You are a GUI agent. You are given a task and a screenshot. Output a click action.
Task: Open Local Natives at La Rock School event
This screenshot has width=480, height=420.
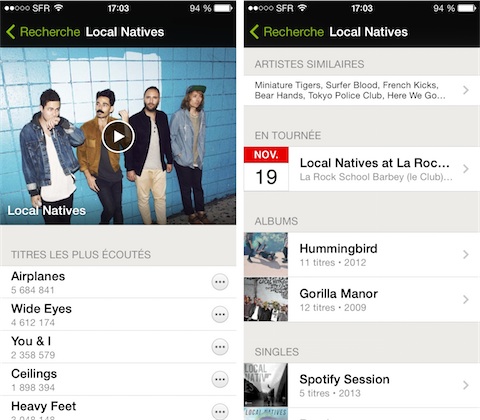pyautogui.click(x=375, y=163)
